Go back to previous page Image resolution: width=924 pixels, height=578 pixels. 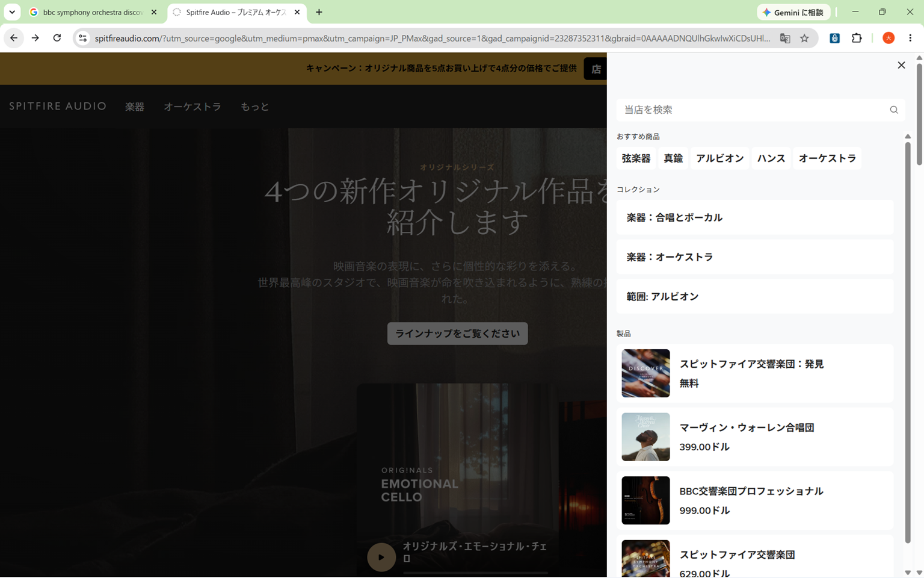pos(14,38)
